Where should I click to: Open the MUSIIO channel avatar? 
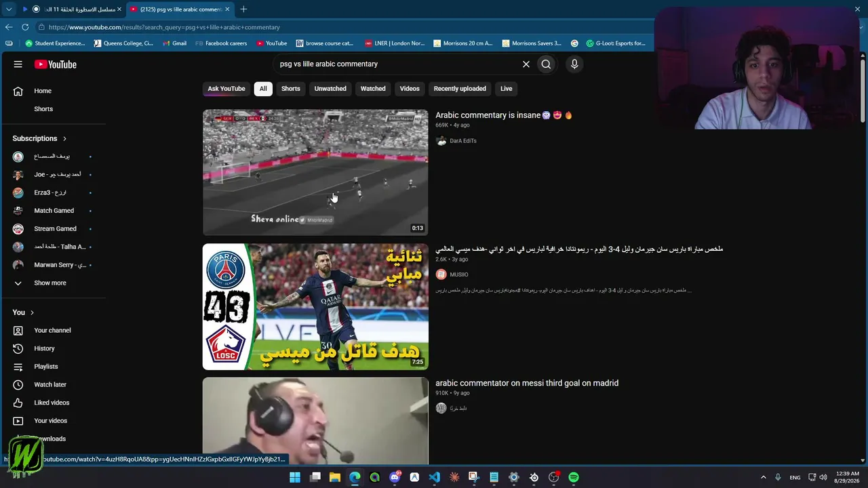pyautogui.click(x=441, y=274)
